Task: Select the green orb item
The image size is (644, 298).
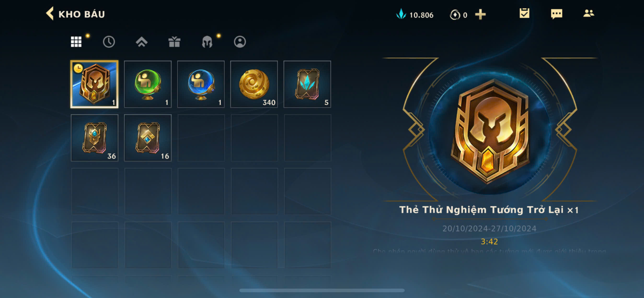Action: [148, 84]
